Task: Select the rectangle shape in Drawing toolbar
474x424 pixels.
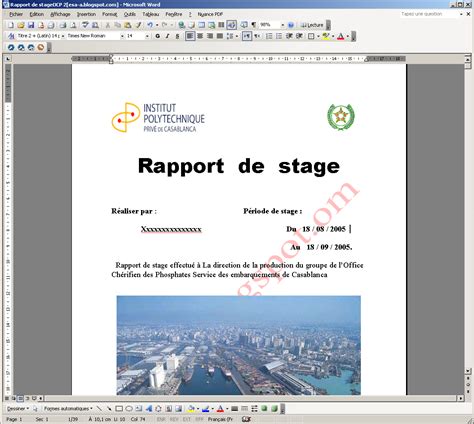Action: pyautogui.click(x=119, y=408)
